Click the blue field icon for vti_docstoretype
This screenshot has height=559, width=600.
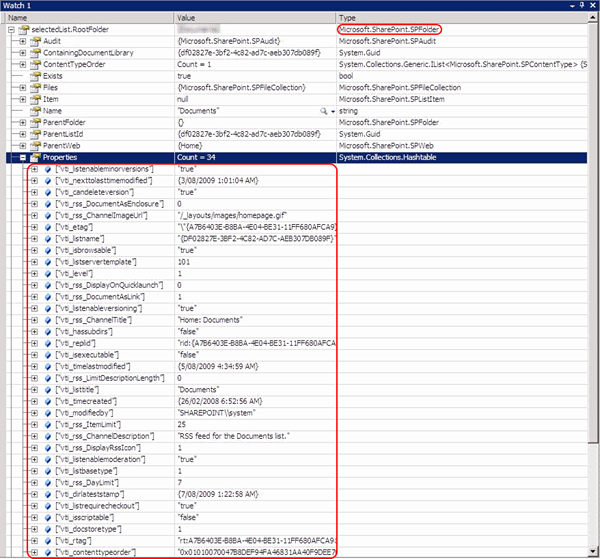(48, 529)
